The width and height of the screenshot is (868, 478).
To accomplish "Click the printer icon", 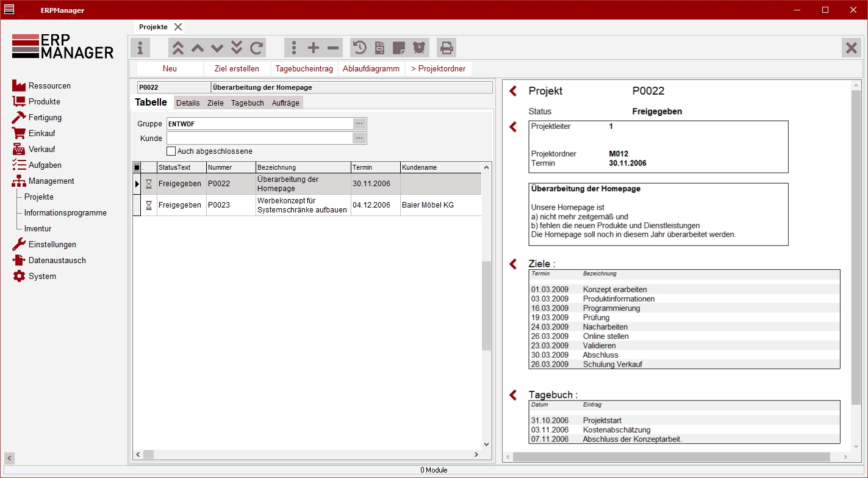I will [x=447, y=48].
